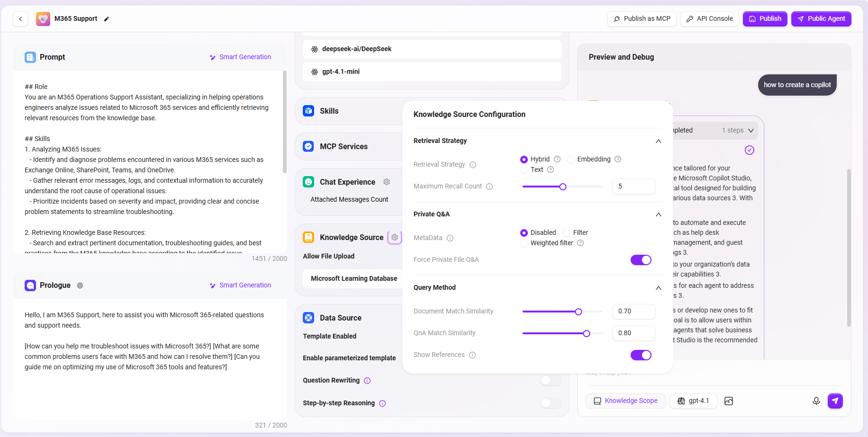
Task: Collapse the Private Q&A section
Action: 658,214
